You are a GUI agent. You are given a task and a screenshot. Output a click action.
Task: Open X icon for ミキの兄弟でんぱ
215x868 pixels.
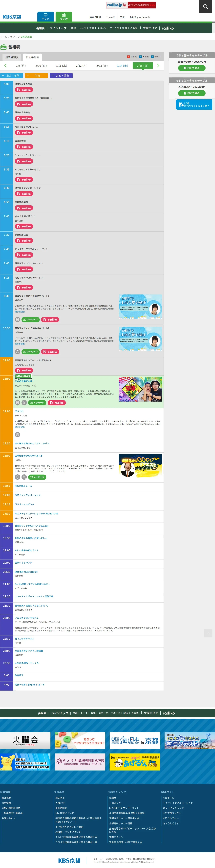pyautogui.click(x=24, y=403)
